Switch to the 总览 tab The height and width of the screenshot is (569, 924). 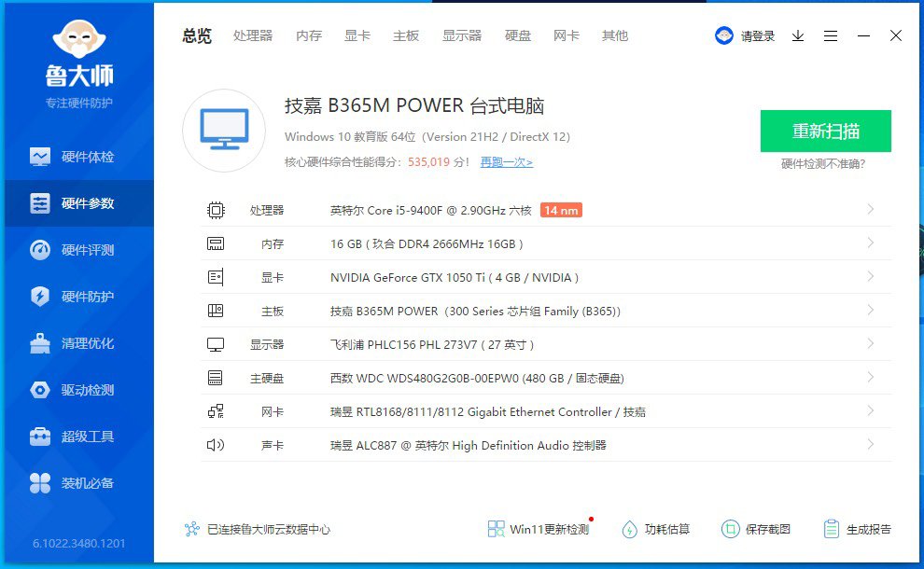coord(197,36)
